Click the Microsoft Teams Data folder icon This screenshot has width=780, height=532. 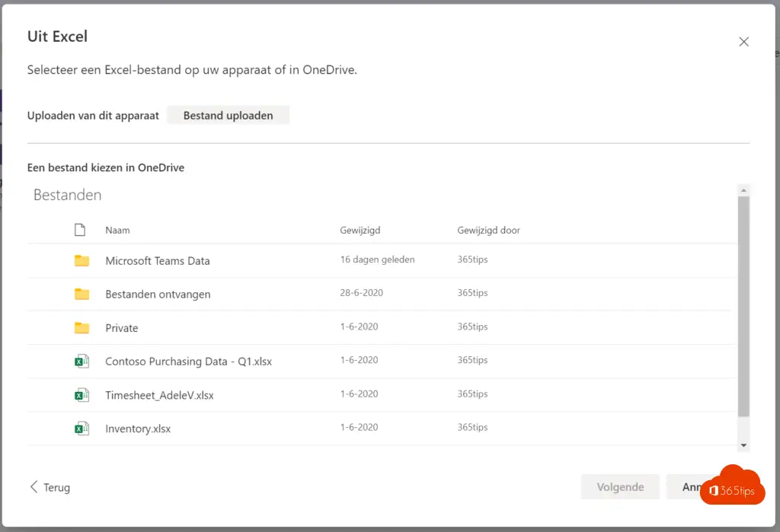click(82, 260)
